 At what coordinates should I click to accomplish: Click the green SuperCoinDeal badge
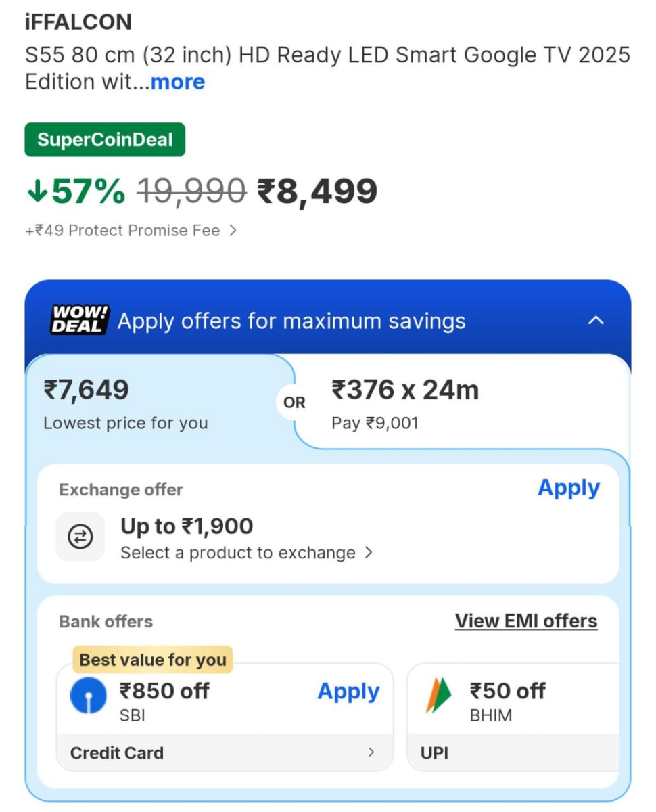point(104,139)
